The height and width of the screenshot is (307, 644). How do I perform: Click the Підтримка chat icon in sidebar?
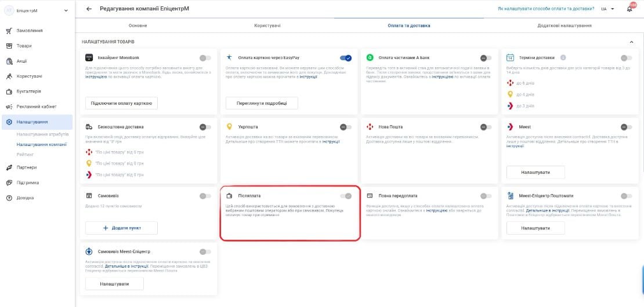(x=9, y=182)
